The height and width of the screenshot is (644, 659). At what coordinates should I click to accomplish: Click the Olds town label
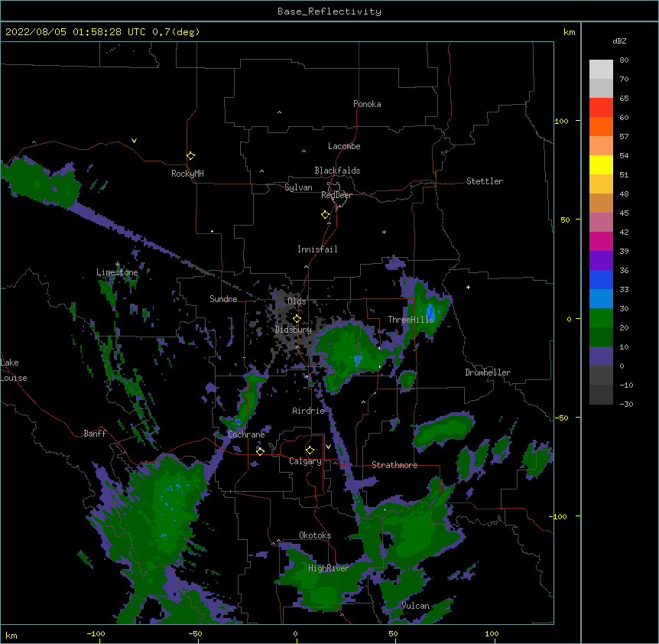pos(297,301)
